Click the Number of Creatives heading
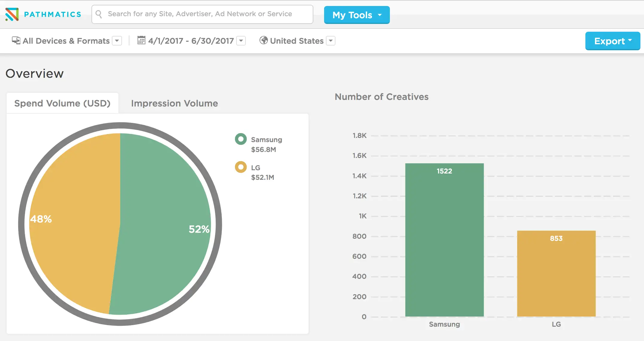 pos(381,97)
